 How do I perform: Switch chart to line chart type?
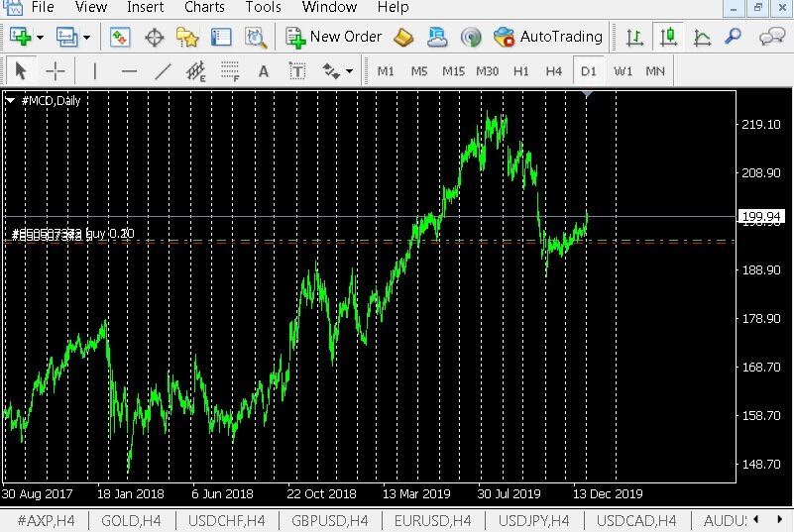(x=702, y=38)
